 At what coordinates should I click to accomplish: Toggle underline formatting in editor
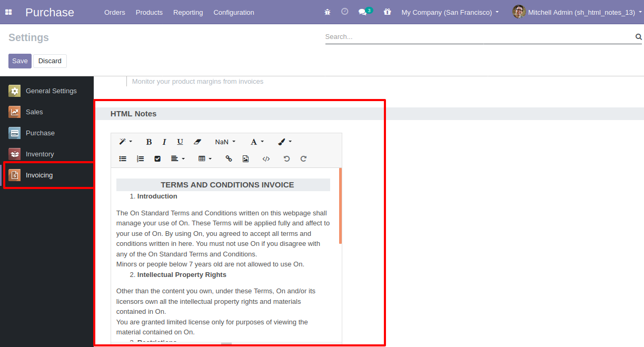pyautogui.click(x=180, y=142)
